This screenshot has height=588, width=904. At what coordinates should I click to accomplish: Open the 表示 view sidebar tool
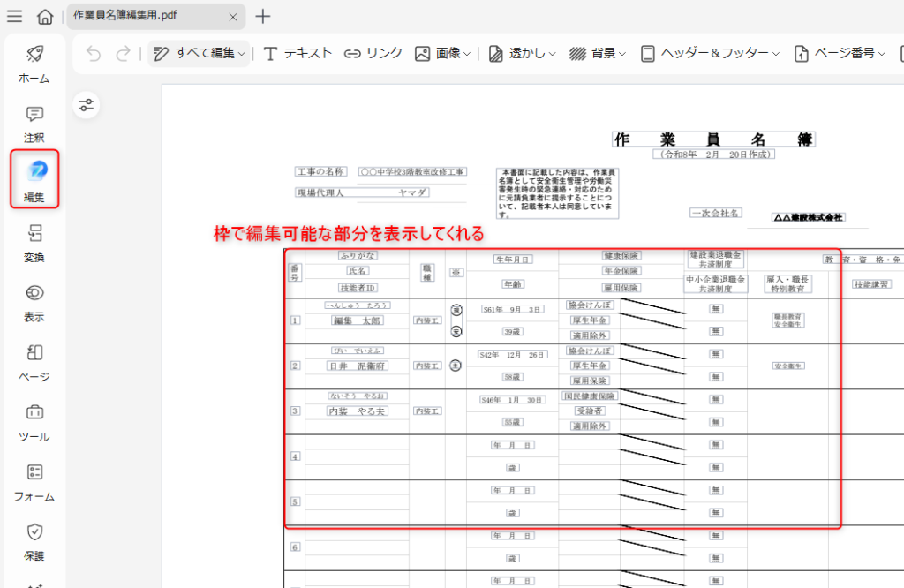(34, 301)
